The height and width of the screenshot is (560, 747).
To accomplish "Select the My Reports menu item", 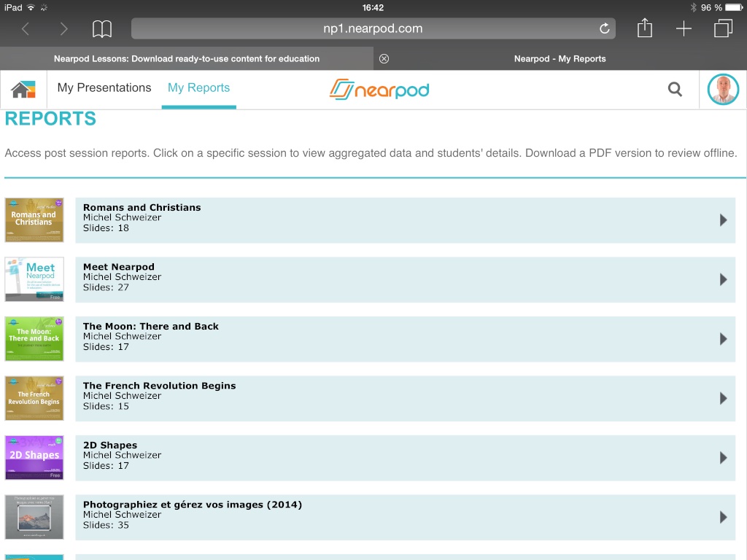I will [x=198, y=88].
